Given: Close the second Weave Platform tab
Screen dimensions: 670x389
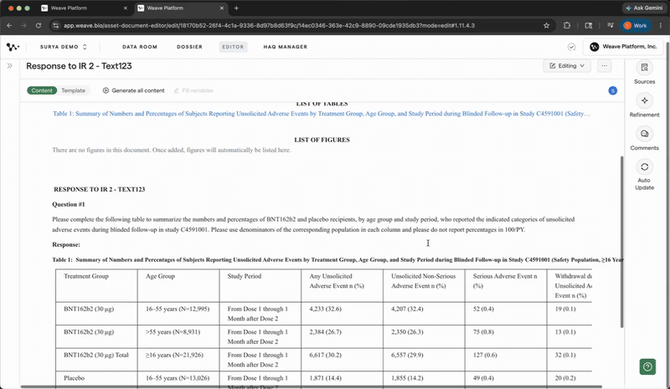Looking at the screenshot, I should 221,8.
